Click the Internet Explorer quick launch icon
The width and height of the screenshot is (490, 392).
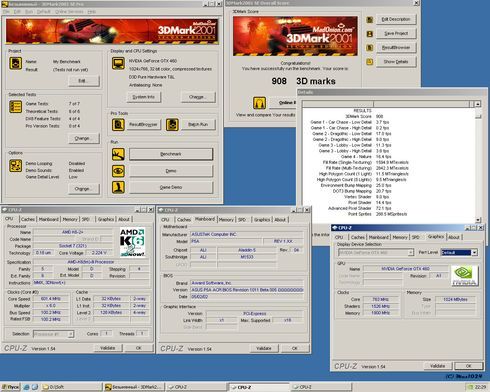pos(26,387)
